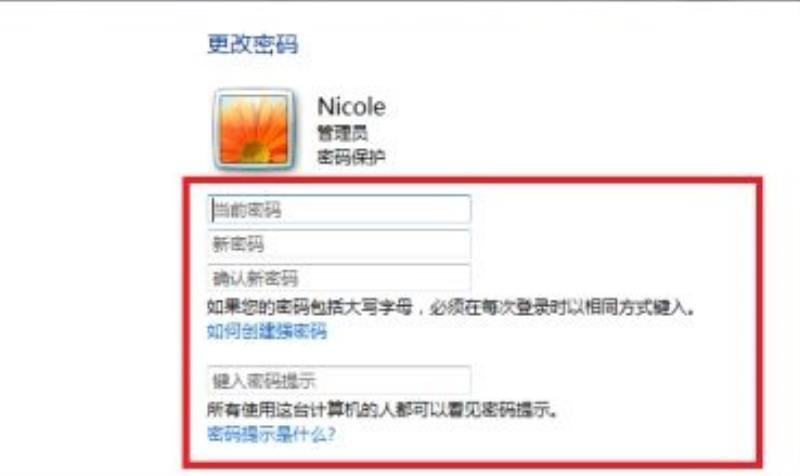Image resolution: width=800 pixels, height=476 pixels.
Task: Select the 确认新密码 confirm password field
Action: pos(339,278)
